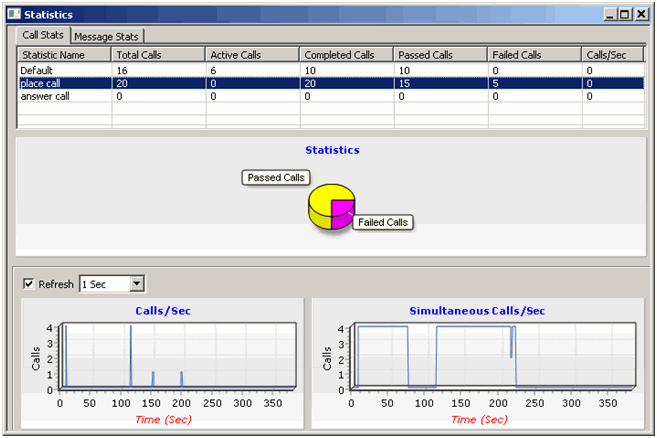The width and height of the screenshot is (657, 438).
Task: Maximize the Statistics window
Action: click(625, 14)
